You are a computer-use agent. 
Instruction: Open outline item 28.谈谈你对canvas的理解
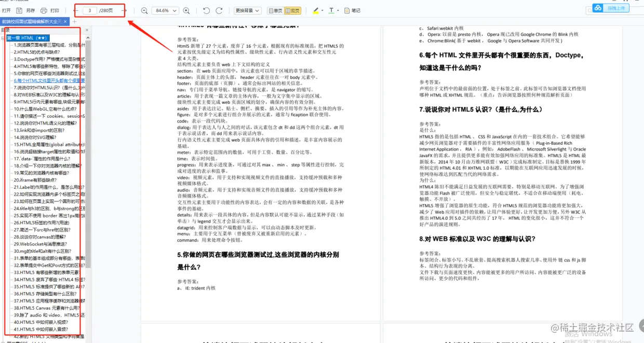tap(40, 237)
